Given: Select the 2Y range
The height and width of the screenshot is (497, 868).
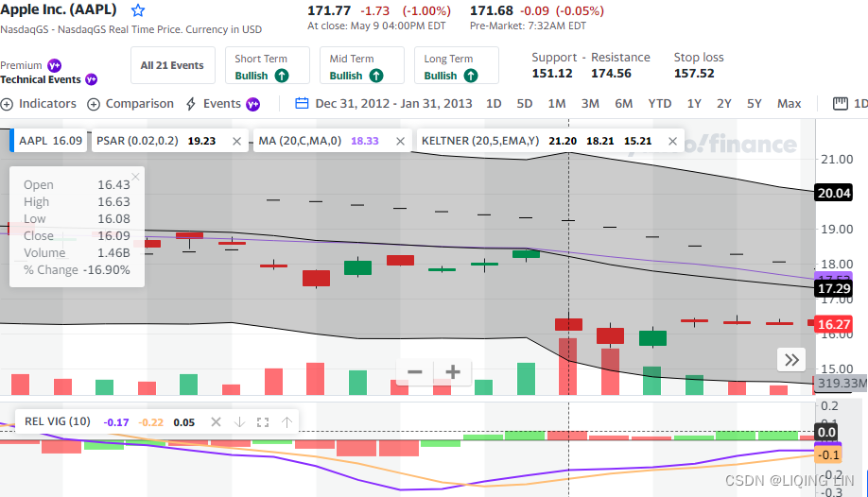Looking at the screenshot, I should (724, 104).
